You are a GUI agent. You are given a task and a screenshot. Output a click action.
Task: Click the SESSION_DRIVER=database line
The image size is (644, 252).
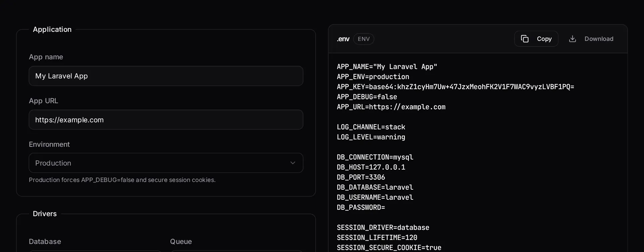coord(383,228)
